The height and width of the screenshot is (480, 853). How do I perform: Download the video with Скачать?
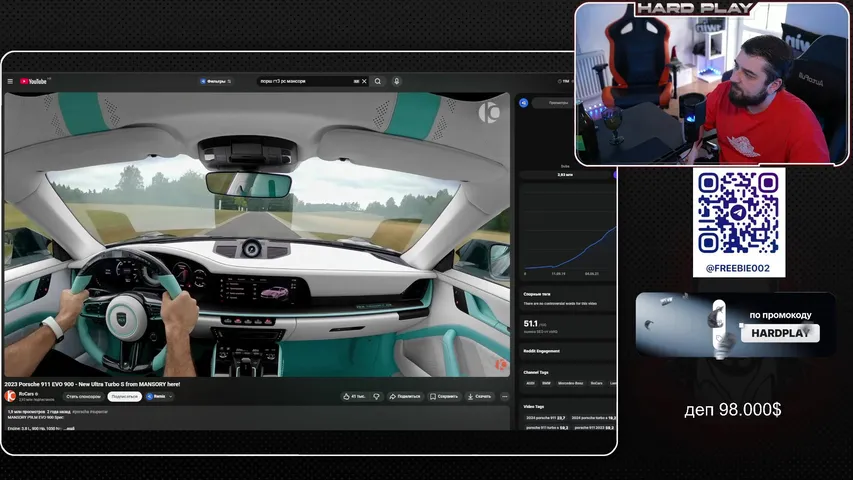(479, 396)
